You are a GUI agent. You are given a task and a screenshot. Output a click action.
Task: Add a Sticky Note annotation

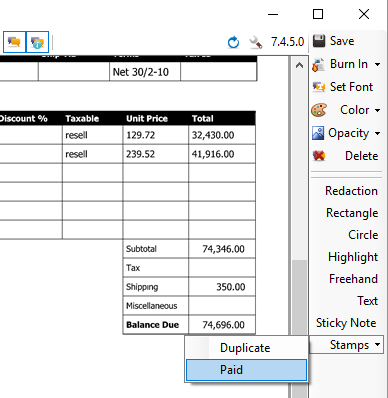click(346, 323)
